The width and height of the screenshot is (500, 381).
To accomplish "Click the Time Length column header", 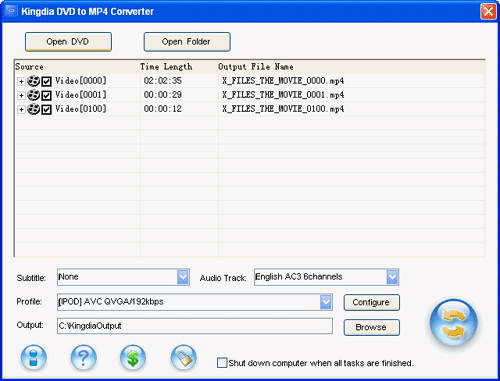I will 179,67.
